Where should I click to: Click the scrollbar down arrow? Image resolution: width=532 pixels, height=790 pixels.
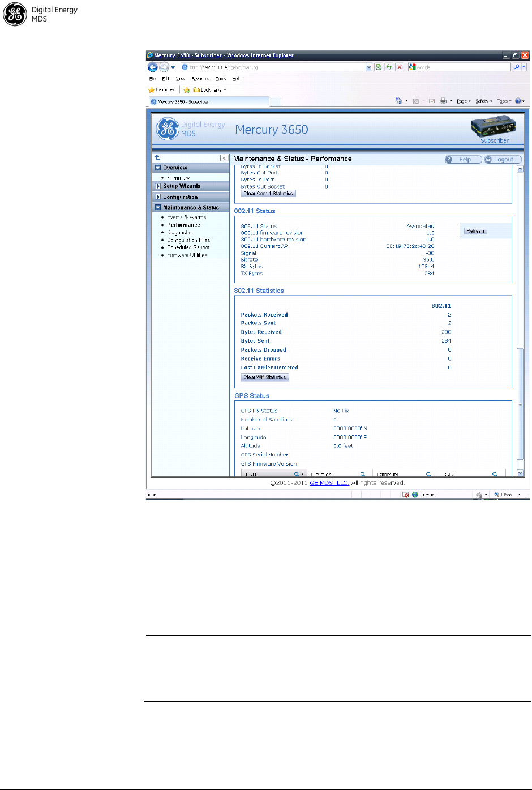520,473
